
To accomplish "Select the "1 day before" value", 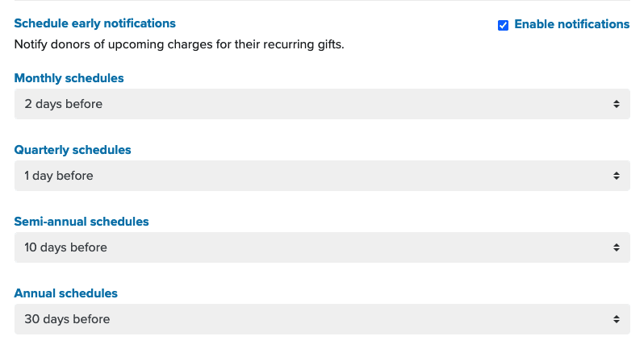I will [x=59, y=176].
